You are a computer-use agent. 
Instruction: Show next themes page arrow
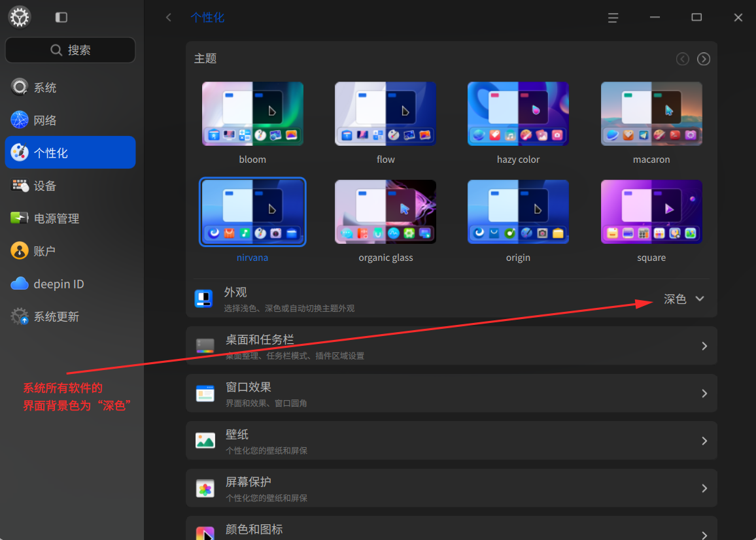pos(704,59)
